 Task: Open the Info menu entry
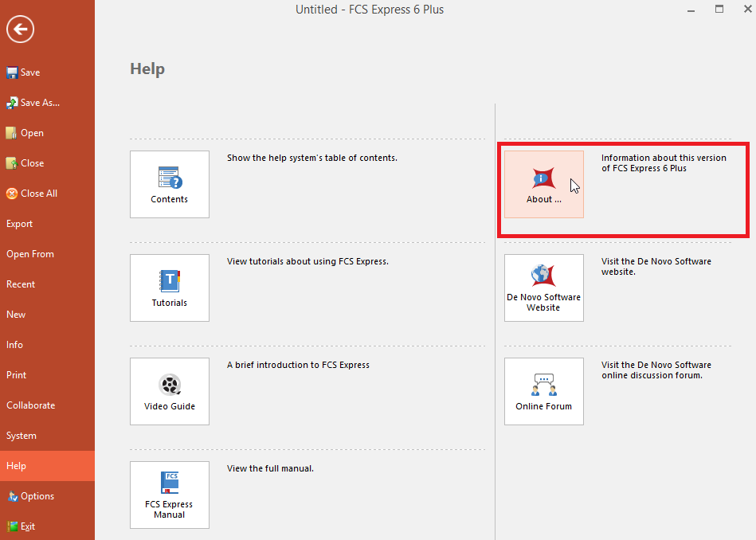click(x=47, y=345)
